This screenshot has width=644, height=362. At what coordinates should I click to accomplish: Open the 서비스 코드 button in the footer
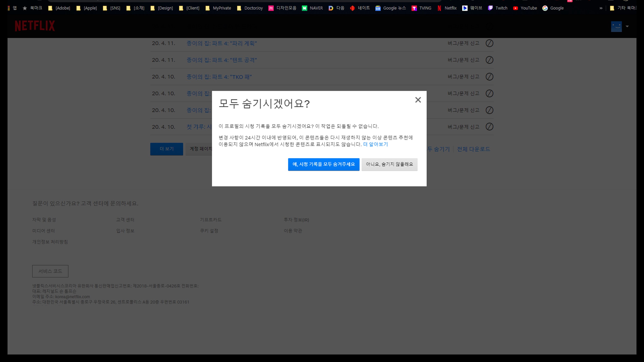point(50,271)
